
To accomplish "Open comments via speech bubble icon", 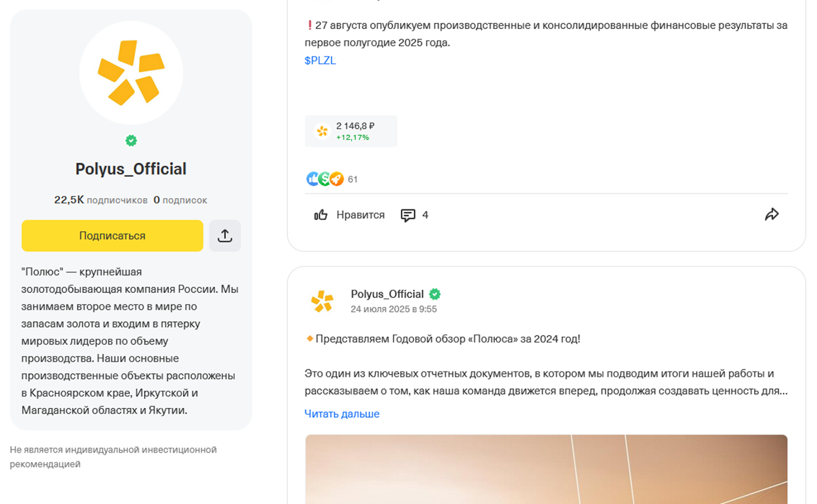I will (x=407, y=215).
